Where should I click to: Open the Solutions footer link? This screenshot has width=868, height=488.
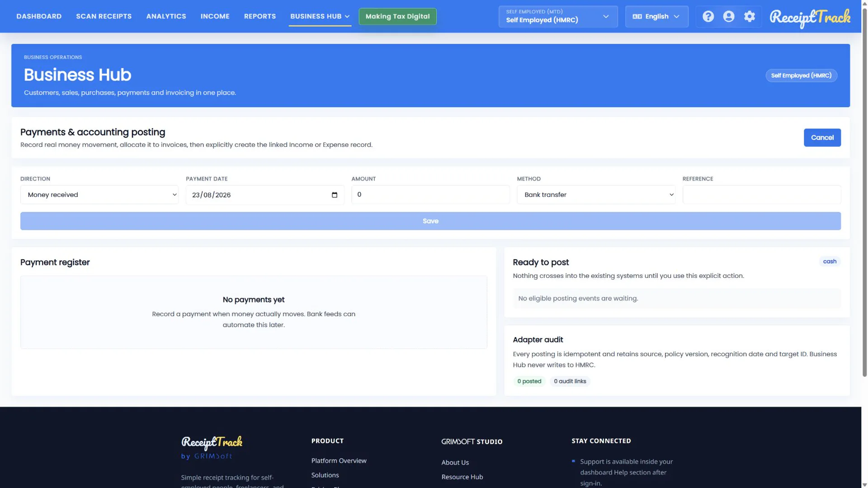[325, 475]
